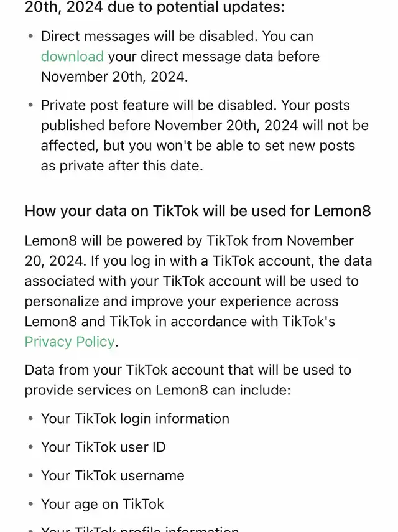Open TikTok's Privacy Policy link
This screenshot has width=398, height=532.
tap(70, 342)
